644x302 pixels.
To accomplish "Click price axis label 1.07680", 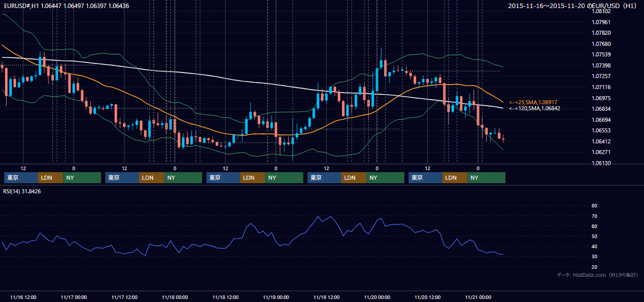I will point(601,44).
